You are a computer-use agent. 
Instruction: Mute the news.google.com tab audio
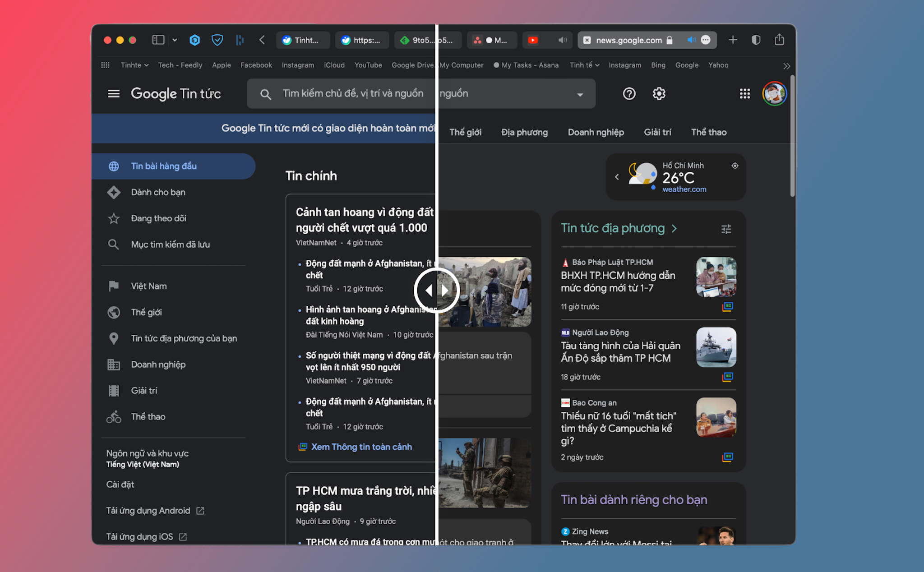691,40
